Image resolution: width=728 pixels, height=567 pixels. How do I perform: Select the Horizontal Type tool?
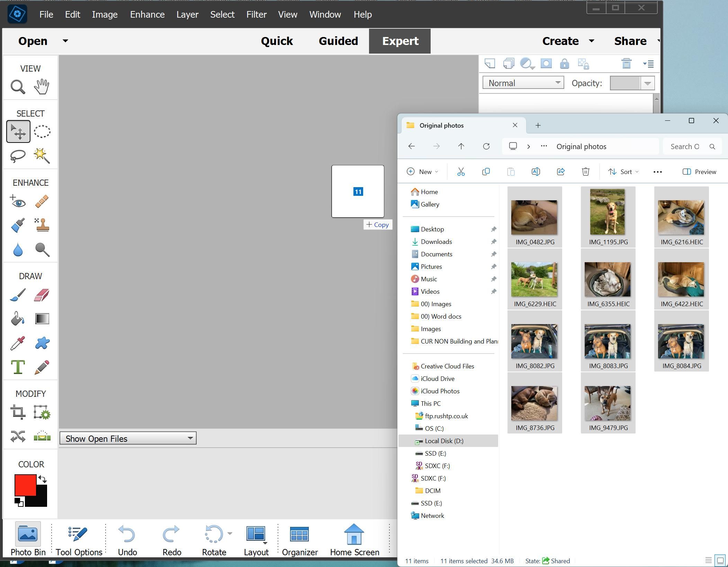pyautogui.click(x=18, y=367)
